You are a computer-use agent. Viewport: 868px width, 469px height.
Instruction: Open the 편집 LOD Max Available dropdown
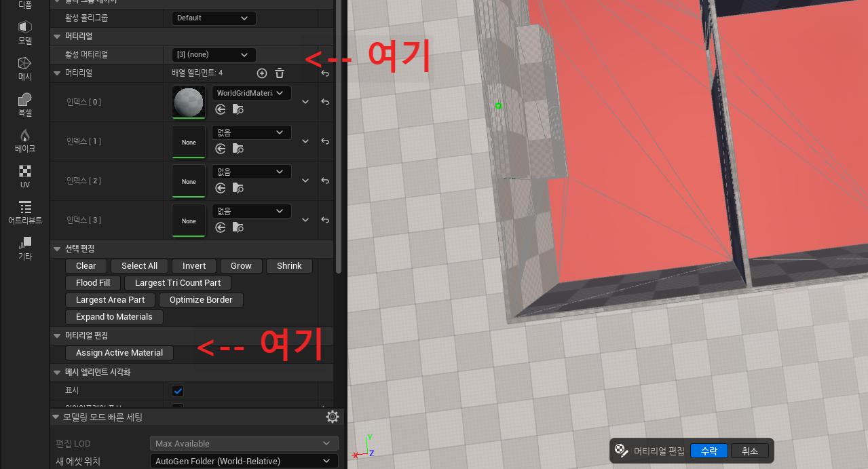click(244, 443)
